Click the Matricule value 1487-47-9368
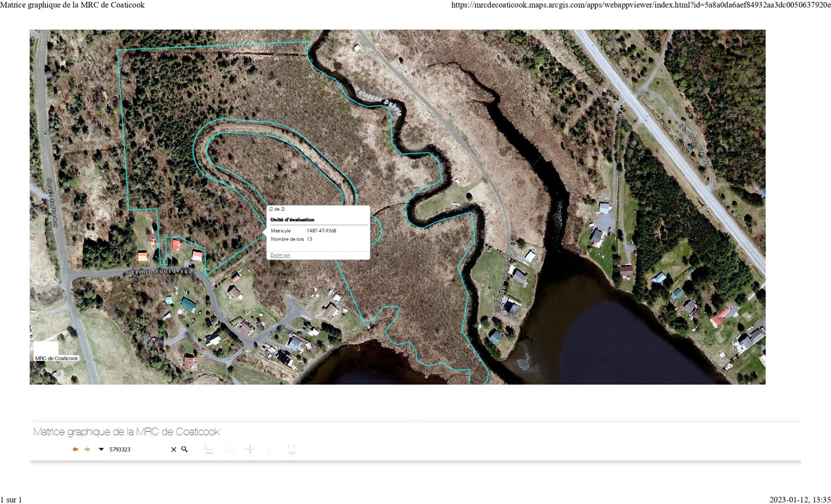The image size is (831, 504). (321, 231)
